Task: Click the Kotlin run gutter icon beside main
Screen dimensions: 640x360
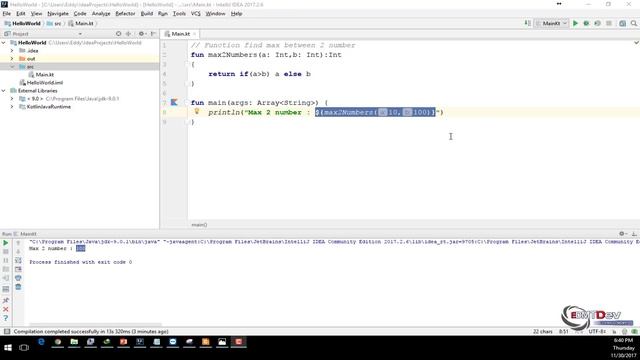Action: 174,102
